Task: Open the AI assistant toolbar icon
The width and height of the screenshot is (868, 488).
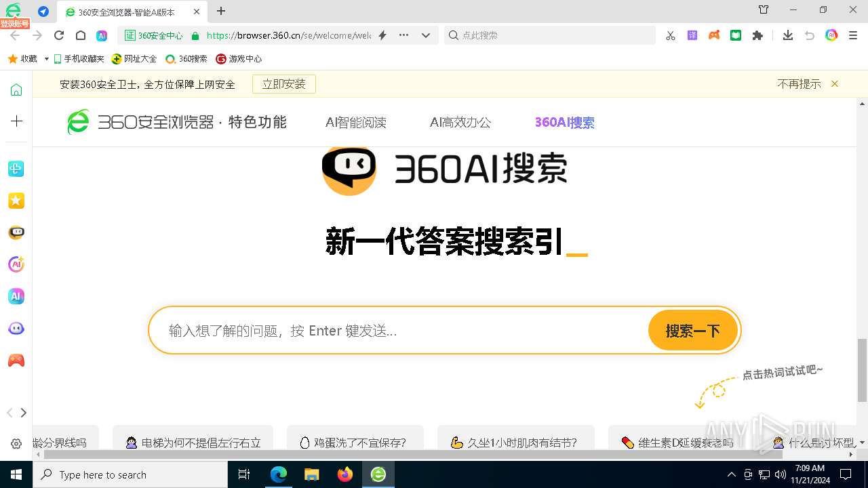Action: [x=102, y=35]
